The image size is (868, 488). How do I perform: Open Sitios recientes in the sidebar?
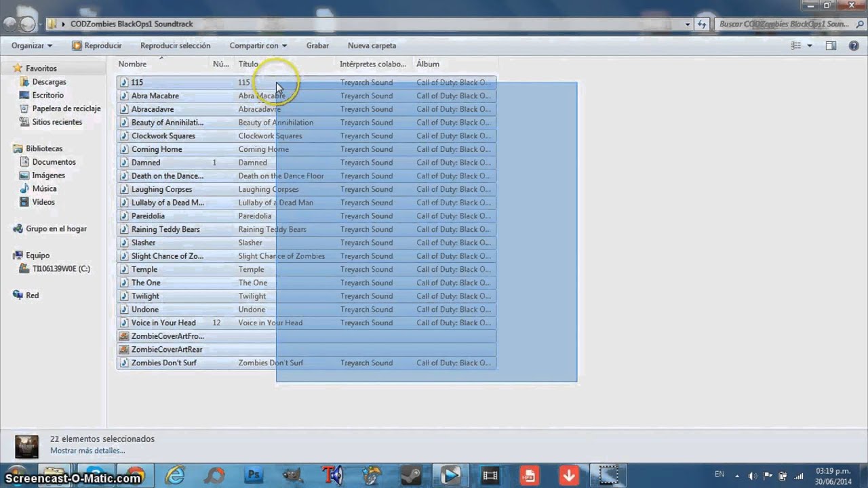(57, 122)
